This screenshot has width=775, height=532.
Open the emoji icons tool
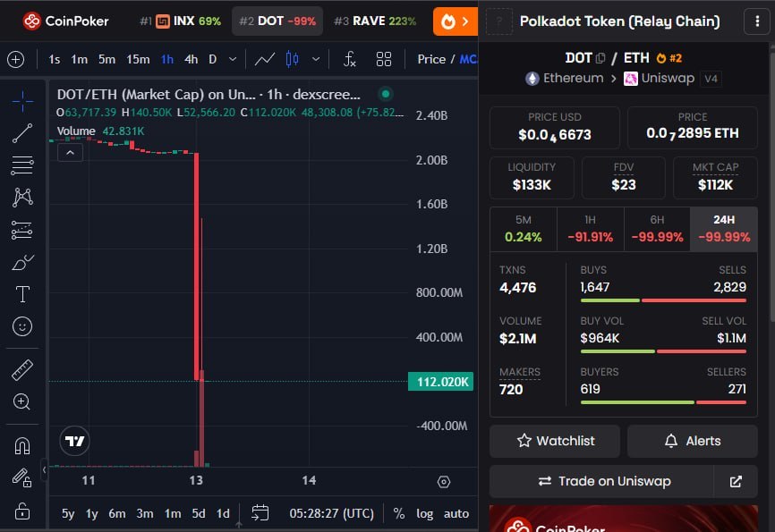click(x=22, y=326)
